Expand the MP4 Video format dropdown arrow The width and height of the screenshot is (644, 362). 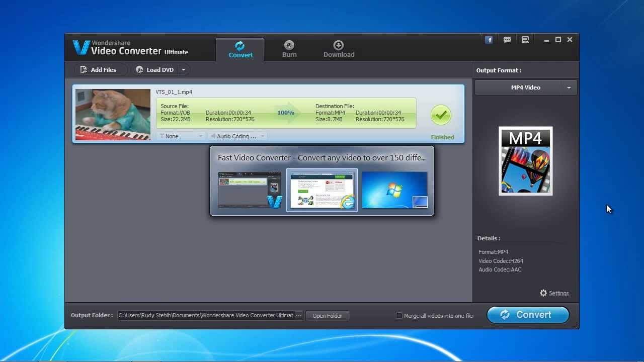[569, 87]
